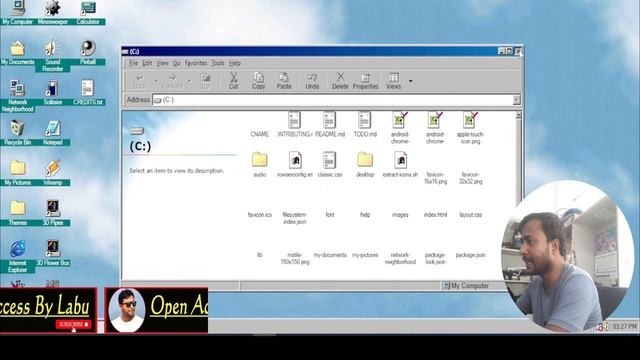Open the Recycle Bin
The image size is (640, 360).
(17, 133)
